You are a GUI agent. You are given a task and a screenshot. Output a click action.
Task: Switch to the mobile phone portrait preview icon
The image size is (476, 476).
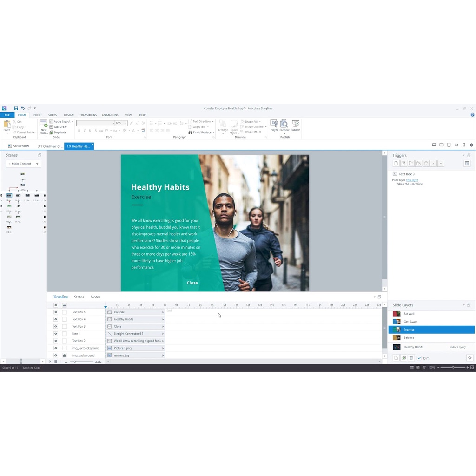463,145
